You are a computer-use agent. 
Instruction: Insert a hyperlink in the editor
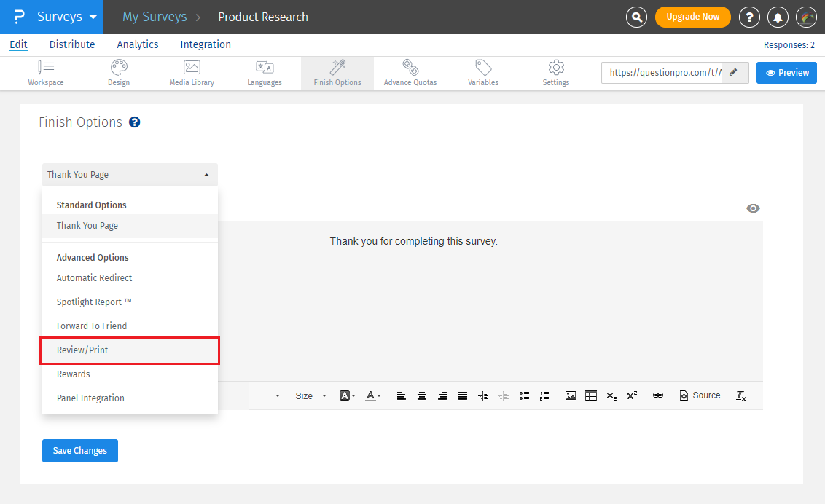click(658, 395)
